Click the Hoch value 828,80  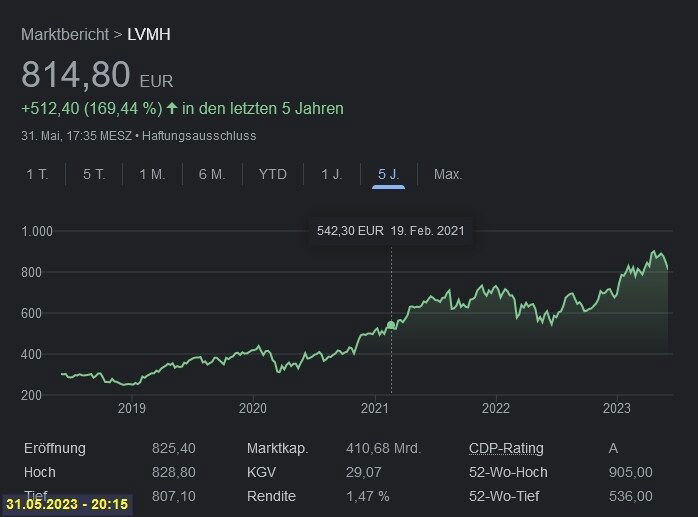pyautogui.click(x=174, y=472)
